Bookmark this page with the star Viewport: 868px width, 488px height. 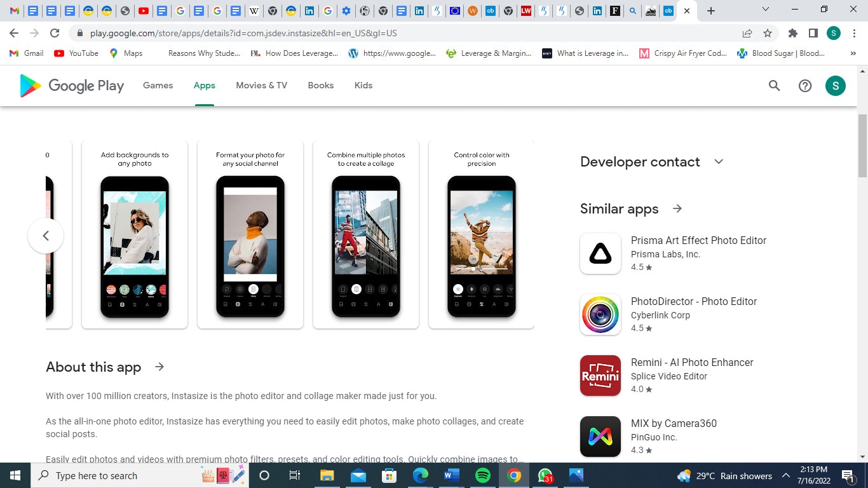click(x=768, y=33)
